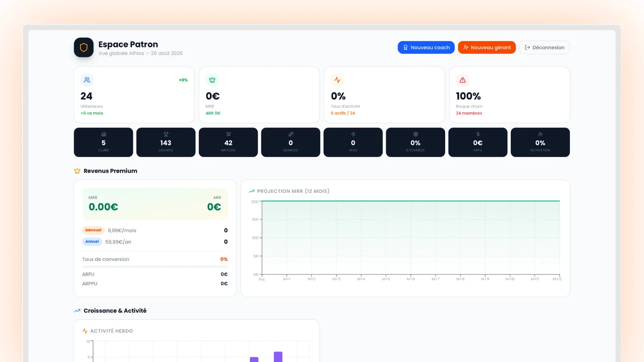Screen dimensions: 644x362
Task: Click the Annuel plan badge
Action: click(x=92, y=241)
